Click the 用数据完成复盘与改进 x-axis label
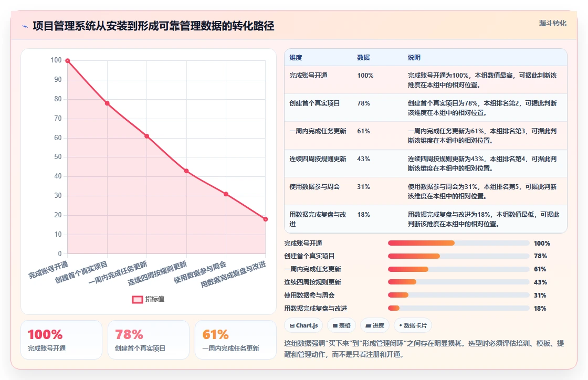588x380 pixels. (x=233, y=275)
